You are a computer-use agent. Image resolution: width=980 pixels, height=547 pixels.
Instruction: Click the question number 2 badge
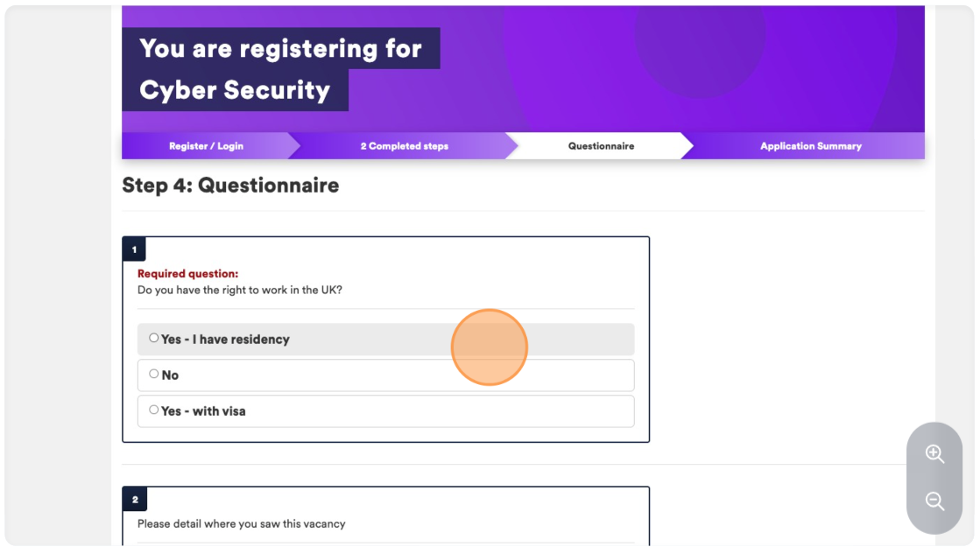(135, 499)
